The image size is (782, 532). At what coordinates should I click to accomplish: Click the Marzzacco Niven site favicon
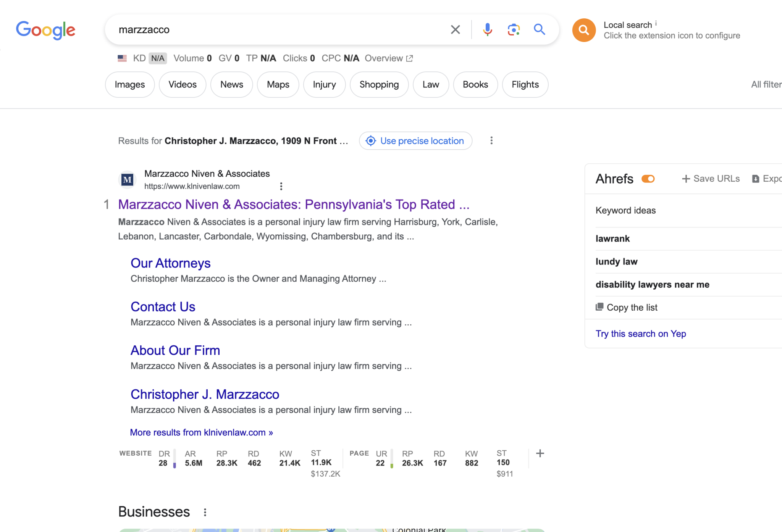coord(127,180)
